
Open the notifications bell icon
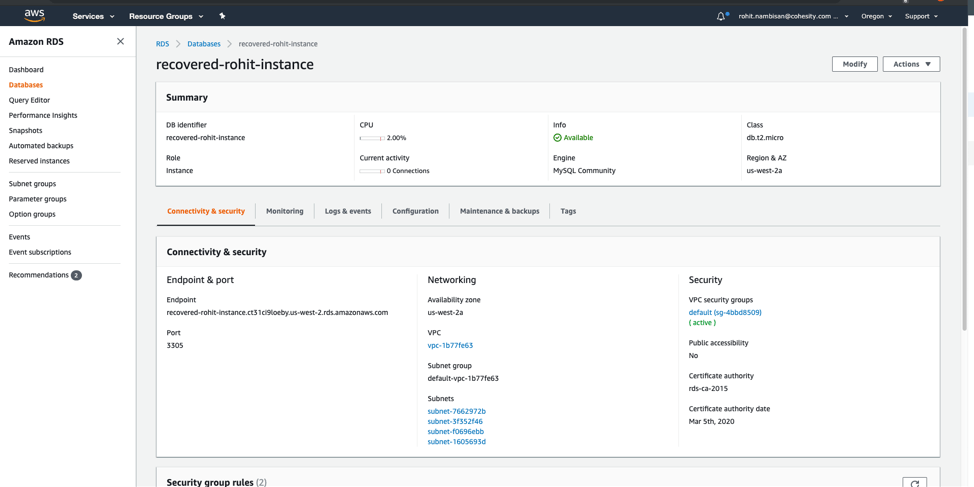coord(721,16)
